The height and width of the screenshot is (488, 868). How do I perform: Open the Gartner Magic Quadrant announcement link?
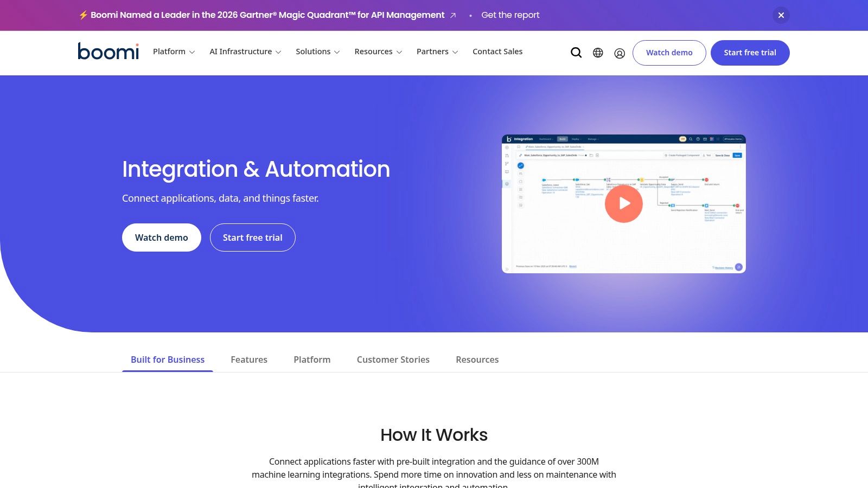tap(267, 15)
